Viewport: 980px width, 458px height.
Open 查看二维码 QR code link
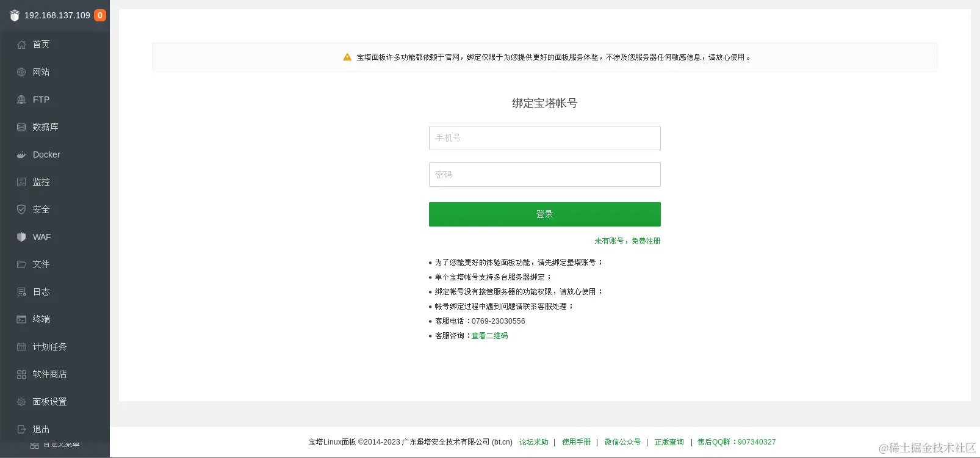point(489,336)
